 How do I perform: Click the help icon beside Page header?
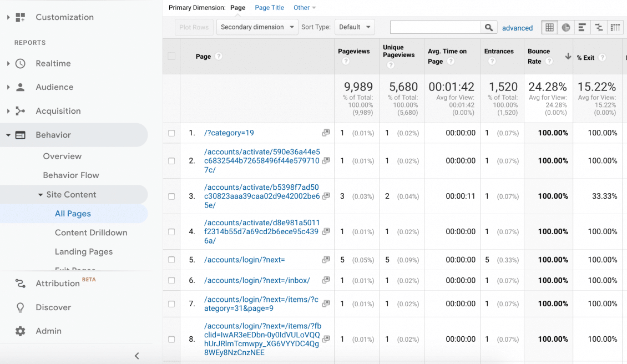click(218, 57)
